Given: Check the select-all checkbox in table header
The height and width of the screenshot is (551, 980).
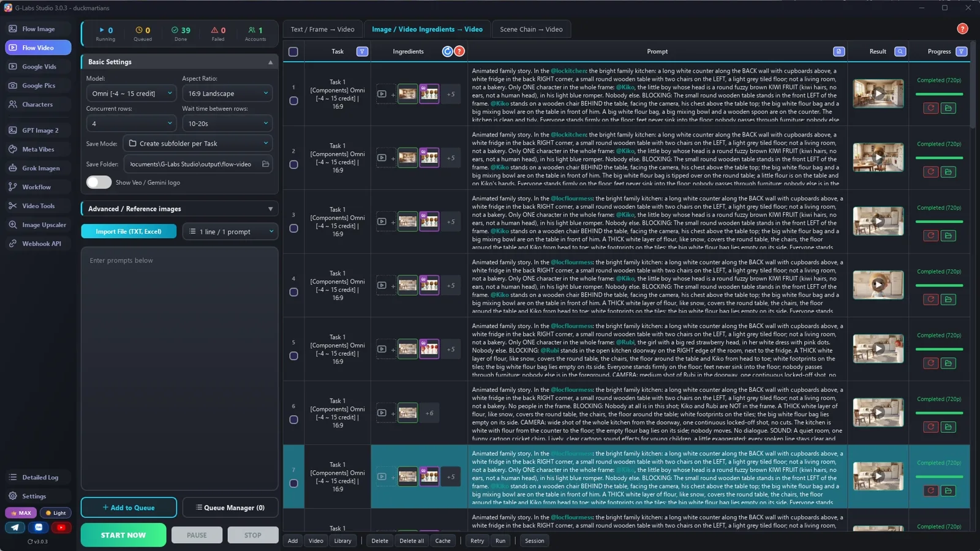Looking at the screenshot, I should [x=293, y=52].
